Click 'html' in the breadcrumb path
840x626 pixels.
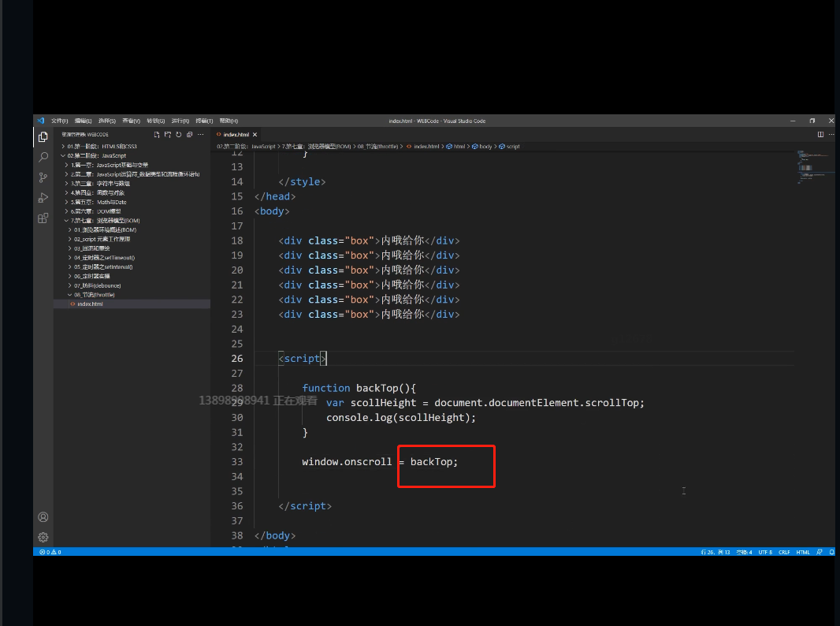(459, 147)
